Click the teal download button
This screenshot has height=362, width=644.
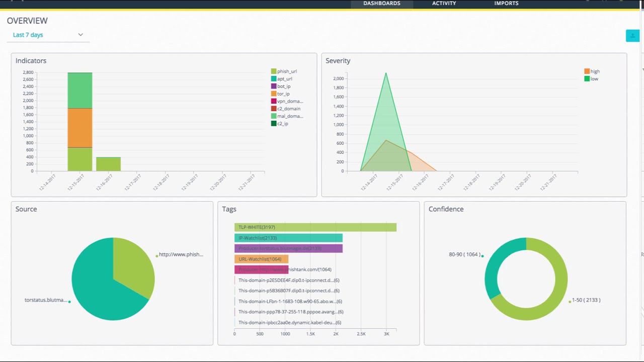(x=632, y=36)
